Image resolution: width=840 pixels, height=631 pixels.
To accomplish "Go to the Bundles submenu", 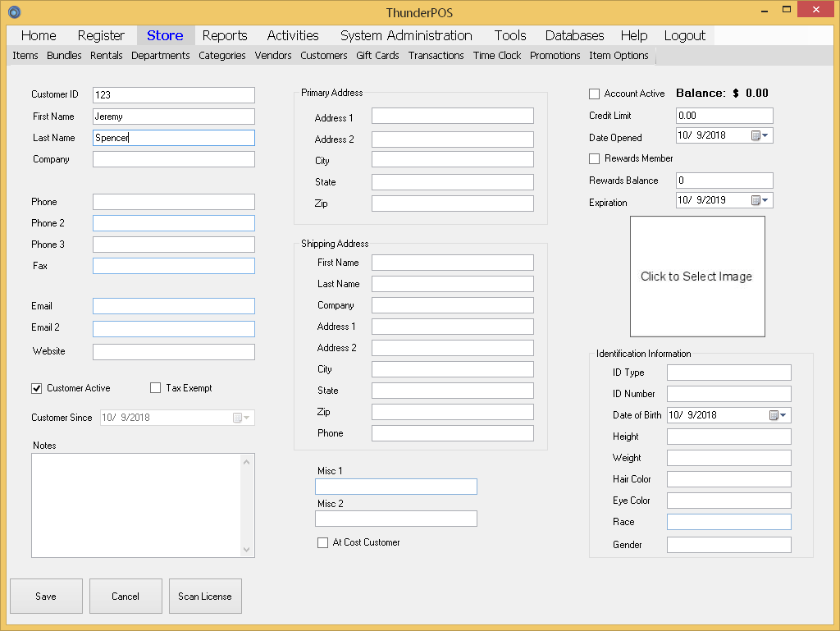I will pyautogui.click(x=64, y=56).
